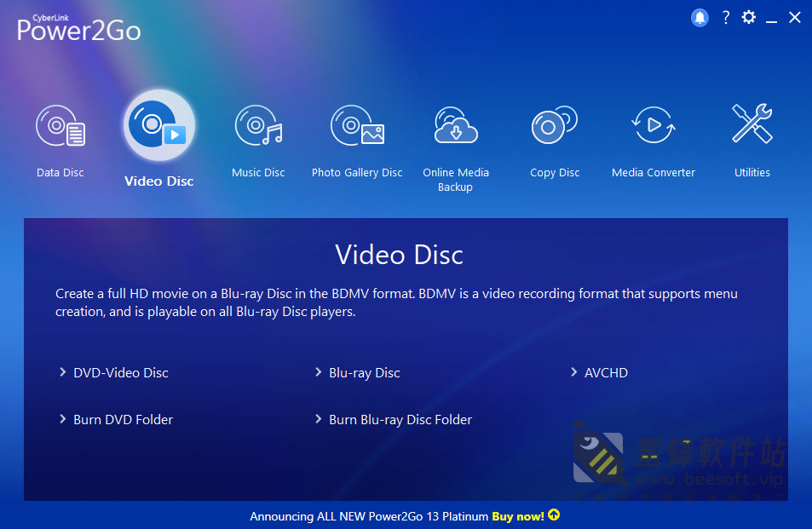Click the chevron next to AVCHD

click(x=573, y=372)
